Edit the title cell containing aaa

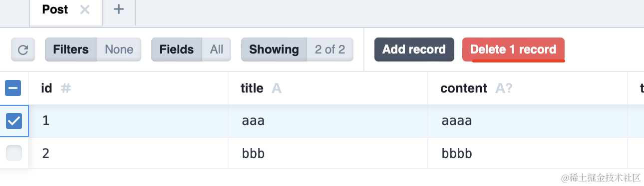point(328,121)
